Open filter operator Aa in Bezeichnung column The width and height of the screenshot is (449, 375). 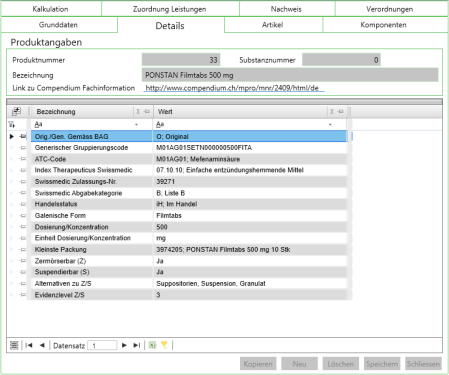38,124
